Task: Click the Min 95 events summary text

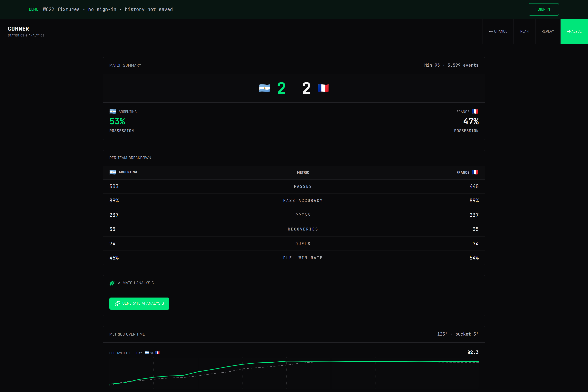Action: tap(451, 65)
